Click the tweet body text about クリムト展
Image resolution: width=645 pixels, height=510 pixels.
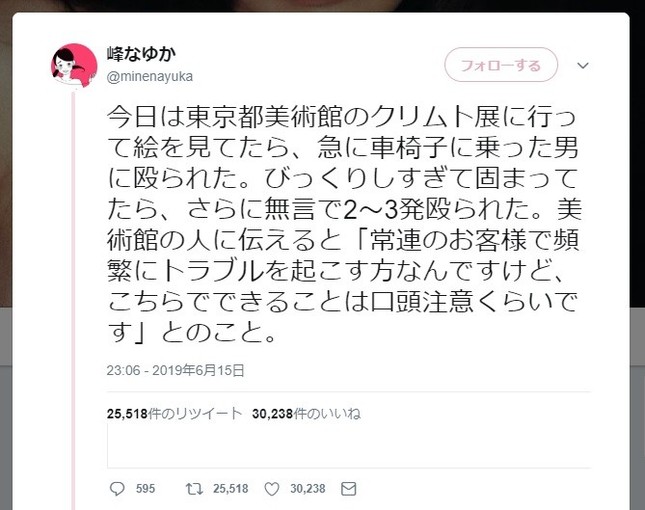343,225
